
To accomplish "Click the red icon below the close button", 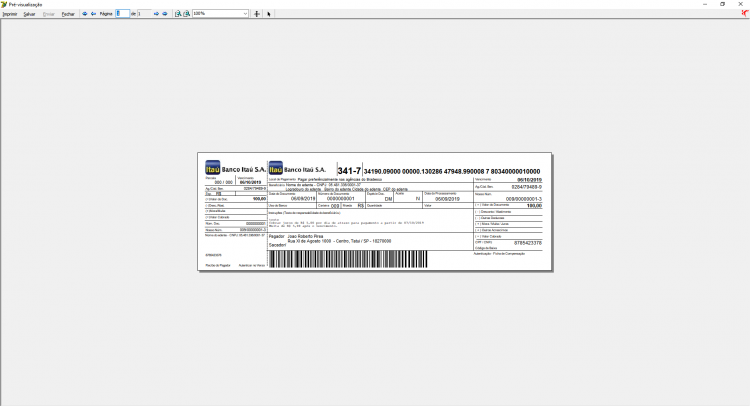I will 744,13.
